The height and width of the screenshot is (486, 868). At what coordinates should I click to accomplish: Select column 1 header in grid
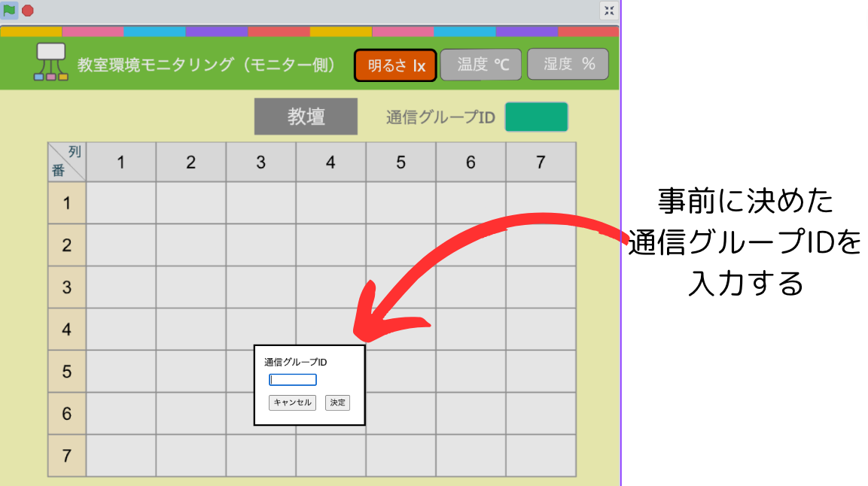coord(120,162)
